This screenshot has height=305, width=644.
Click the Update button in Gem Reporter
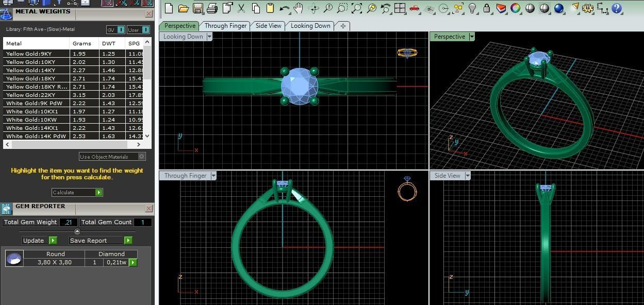pos(39,241)
